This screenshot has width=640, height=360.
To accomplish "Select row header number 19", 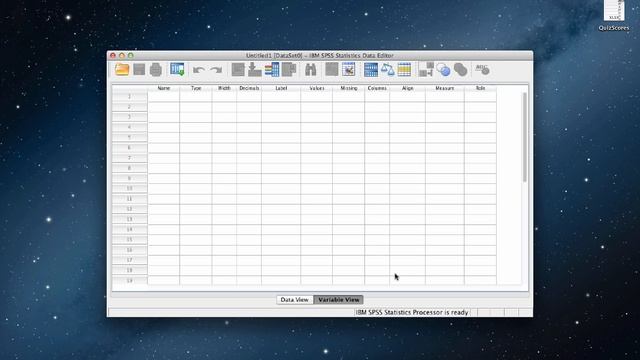I will pos(129,280).
